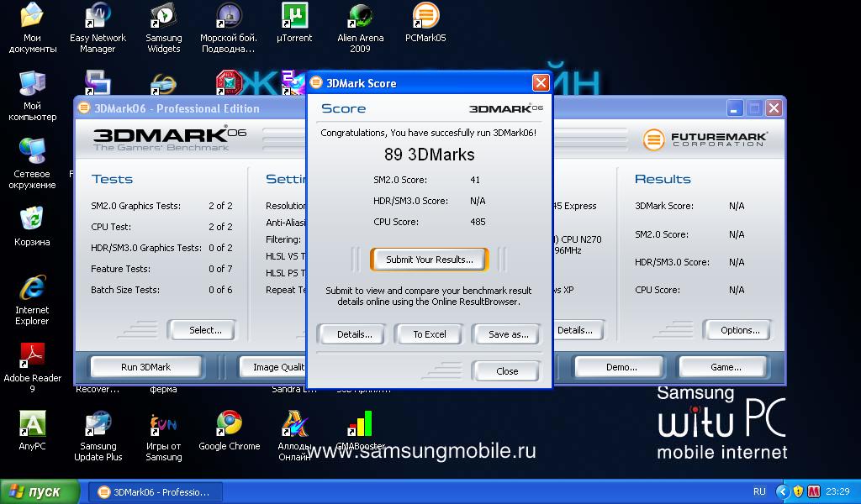
Task: Click the PCMark05 desktop shortcut
Action: click(x=425, y=23)
